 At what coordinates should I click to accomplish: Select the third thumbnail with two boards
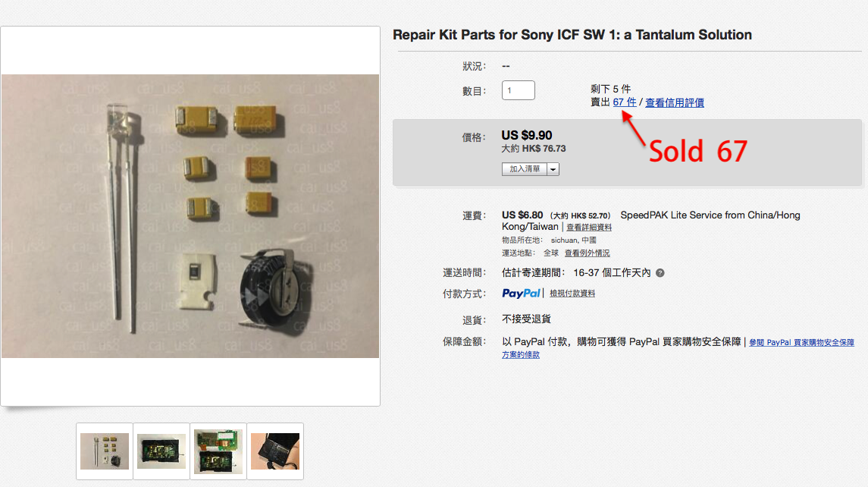click(x=218, y=451)
